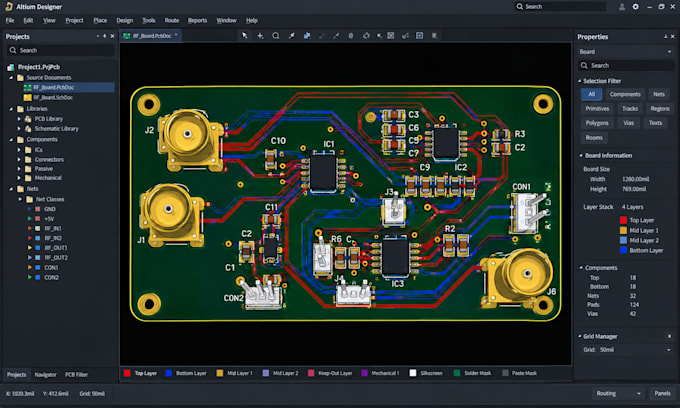
Task: Select the Keep-Out Layer label in the layer bar
Action: click(335, 373)
